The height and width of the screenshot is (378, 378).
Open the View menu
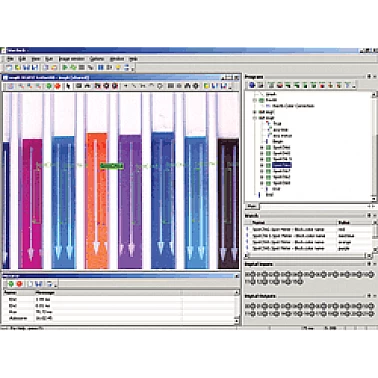click(36, 59)
